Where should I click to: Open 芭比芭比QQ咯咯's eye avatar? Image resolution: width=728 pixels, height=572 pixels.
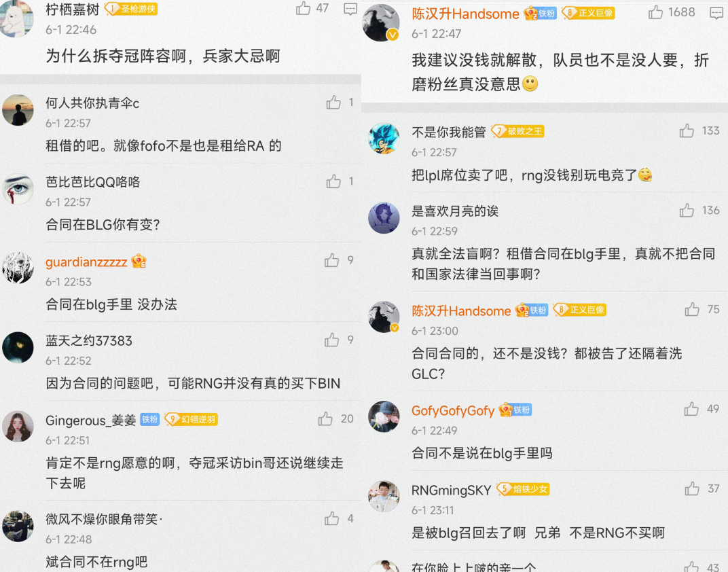[x=18, y=189]
